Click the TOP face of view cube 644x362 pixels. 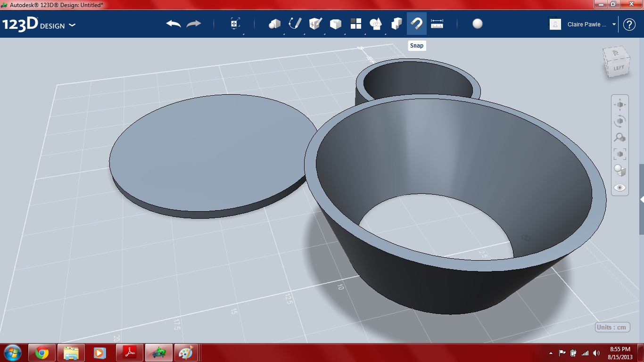pos(616,53)
